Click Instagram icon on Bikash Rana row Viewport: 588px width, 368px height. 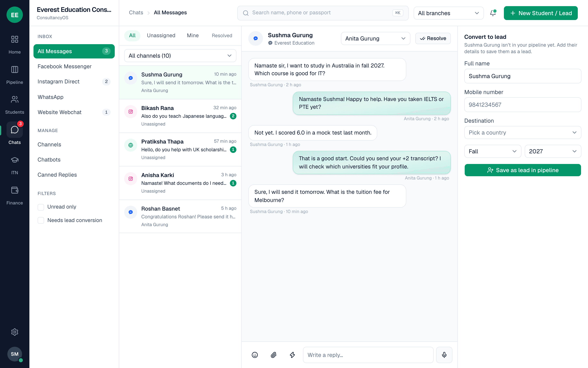click(131, 112)
